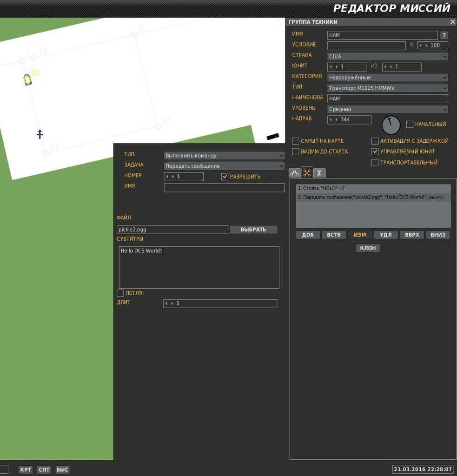The image size is (457, 476).
Task: Click the УДЛ delete action button
Action: (385, 235)
